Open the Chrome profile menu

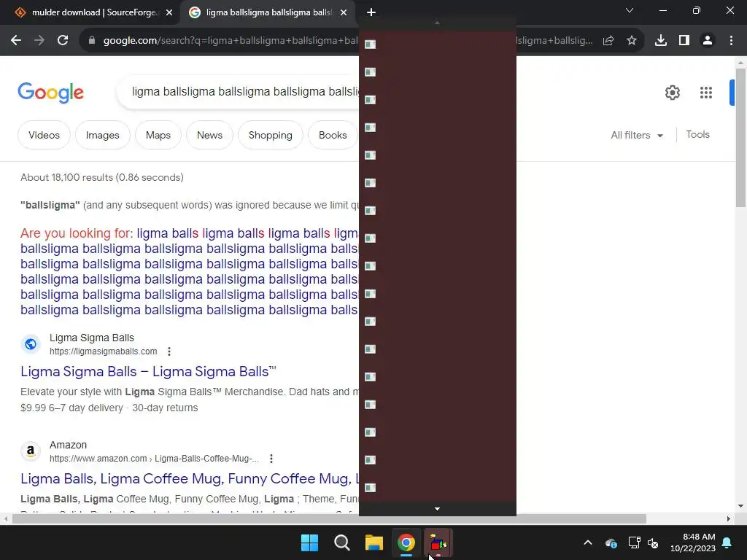[x=708, y=41]
